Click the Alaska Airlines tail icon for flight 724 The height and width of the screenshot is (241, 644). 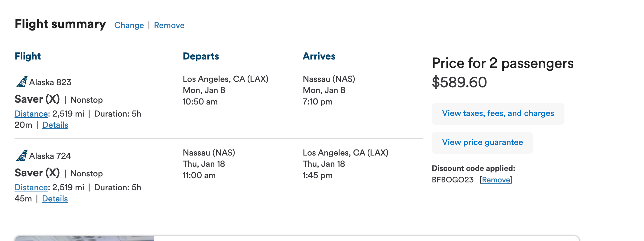[21, 156]
